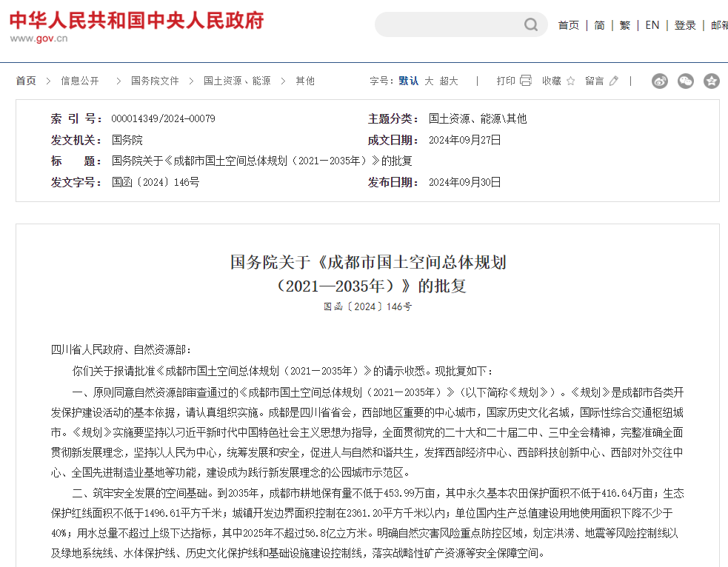Open the 国务院文件 breadcrumb link
Screen dimensions: 728x567
(x=155, y=81)
